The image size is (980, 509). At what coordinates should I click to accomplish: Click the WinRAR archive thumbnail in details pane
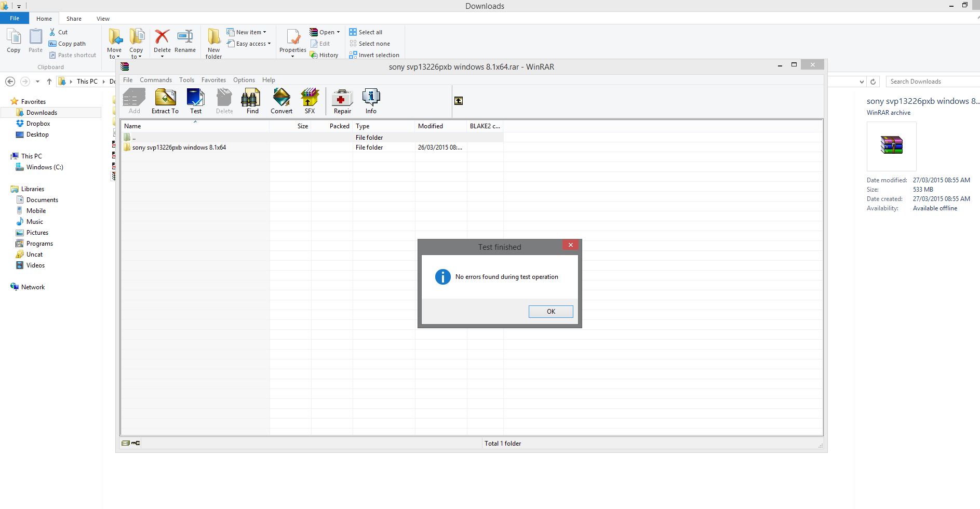click(891, 146)
